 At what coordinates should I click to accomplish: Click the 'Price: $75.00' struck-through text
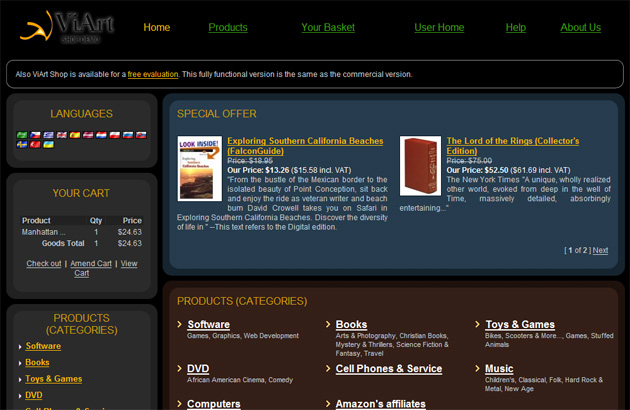469,161
